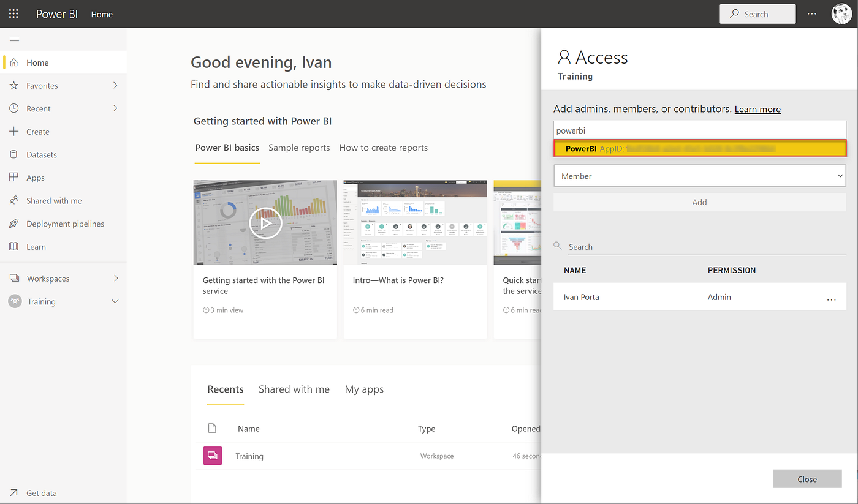This screenshot has width=858, height=504.
Task: Open Deployment pipelines
Action: click(66, 223)
